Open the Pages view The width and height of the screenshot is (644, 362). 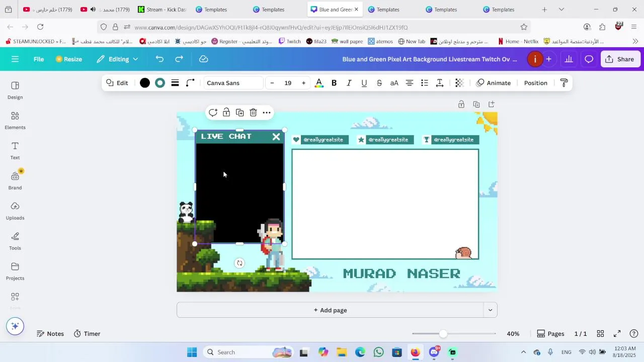click(550, 334)
